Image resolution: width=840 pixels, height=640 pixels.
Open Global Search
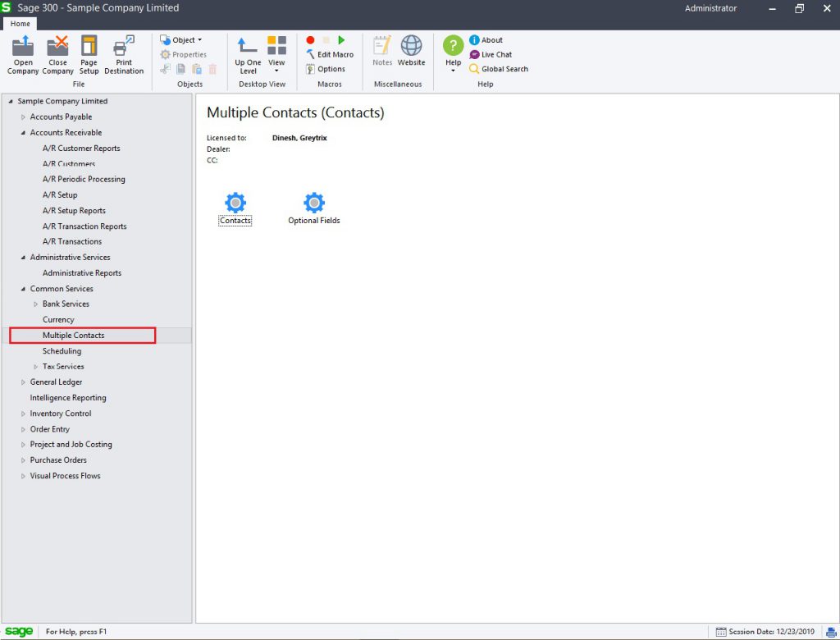point(499,69)
